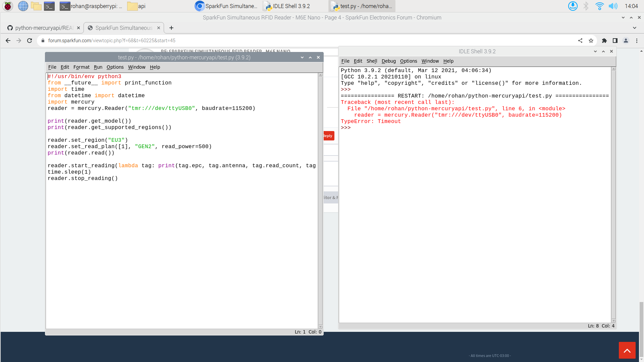
Task: Launch the web browser globe icon
Action: click(23, 6)
